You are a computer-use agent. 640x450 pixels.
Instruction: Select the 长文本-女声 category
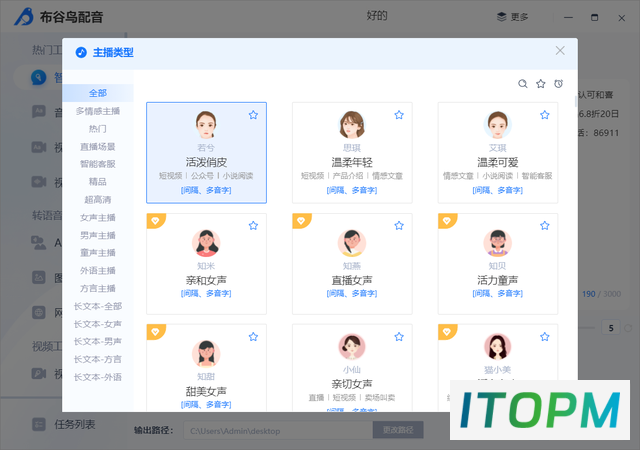98,324
